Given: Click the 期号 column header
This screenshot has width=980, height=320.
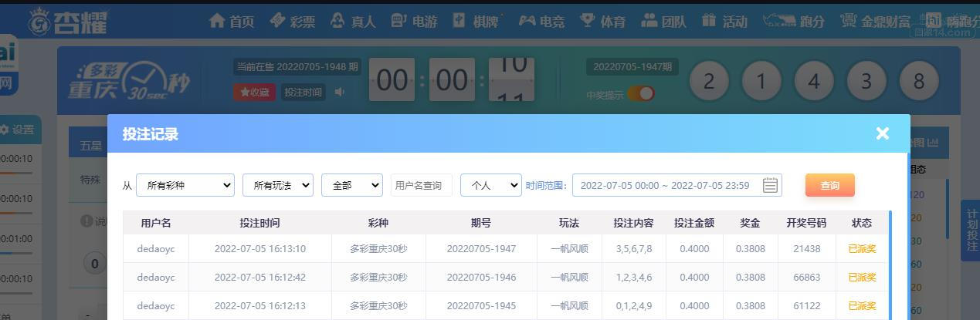Looking at the screenshot, I should (x=481, y=223).
